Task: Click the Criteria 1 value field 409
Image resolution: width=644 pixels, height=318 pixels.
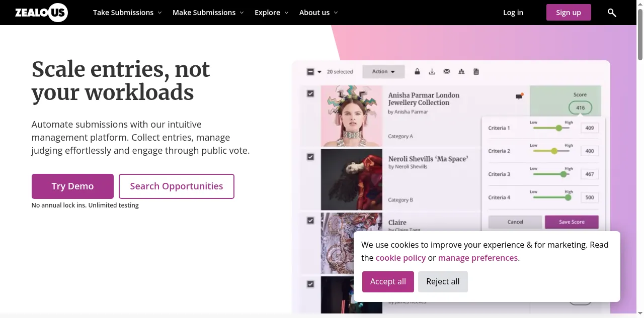Action: coord(590,128)
